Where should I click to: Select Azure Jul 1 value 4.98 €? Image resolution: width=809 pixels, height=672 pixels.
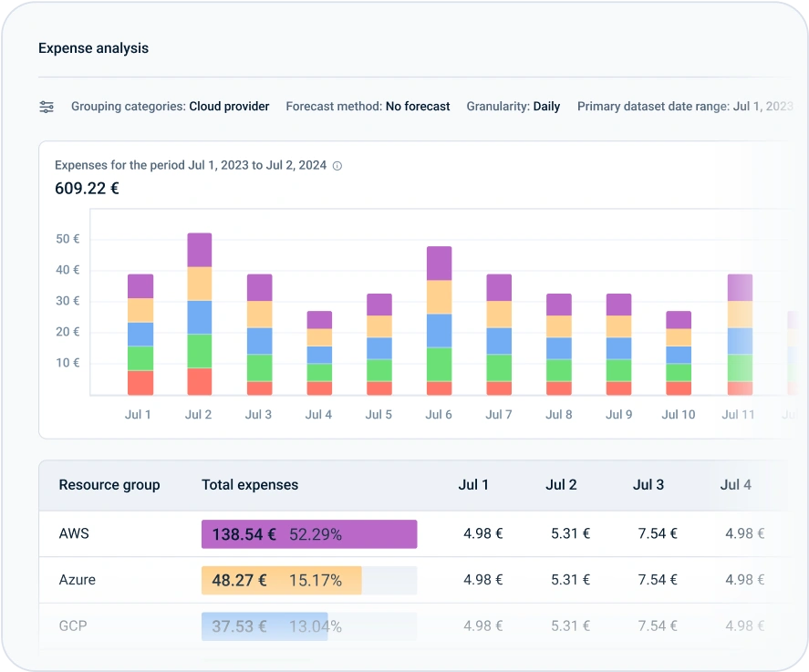(482, 580)
